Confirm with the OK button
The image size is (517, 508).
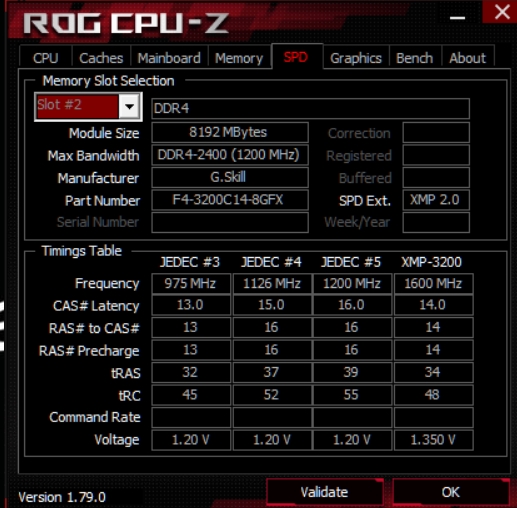pyautogui.click(x=451, y=492)
